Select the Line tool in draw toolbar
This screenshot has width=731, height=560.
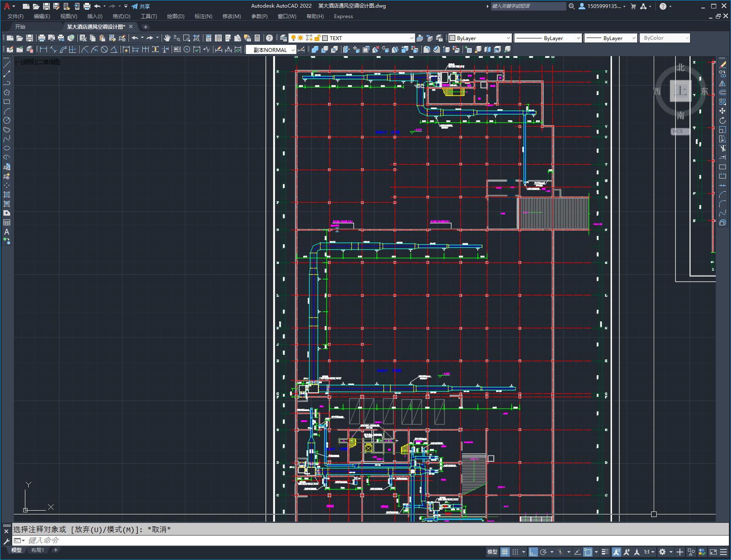[7, 65]
